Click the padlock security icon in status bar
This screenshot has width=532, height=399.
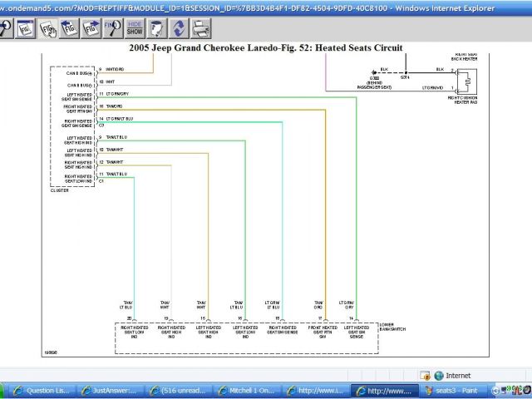pos(426,376)
